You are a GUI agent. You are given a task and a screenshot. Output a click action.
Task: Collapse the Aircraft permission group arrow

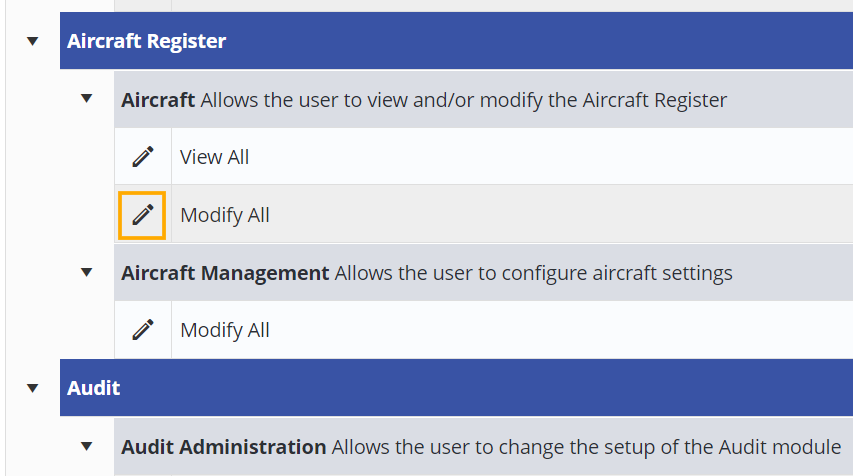pos(87,99)
